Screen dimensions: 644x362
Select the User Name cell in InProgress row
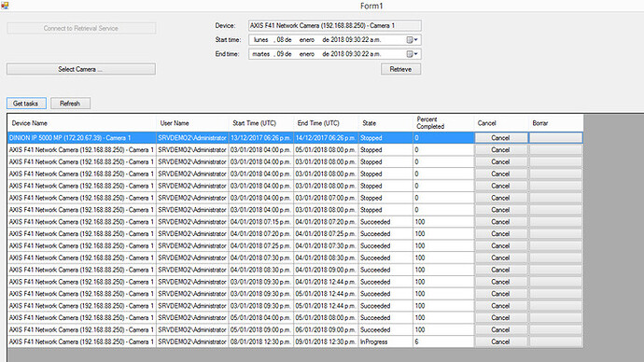(x=192, y=341)
